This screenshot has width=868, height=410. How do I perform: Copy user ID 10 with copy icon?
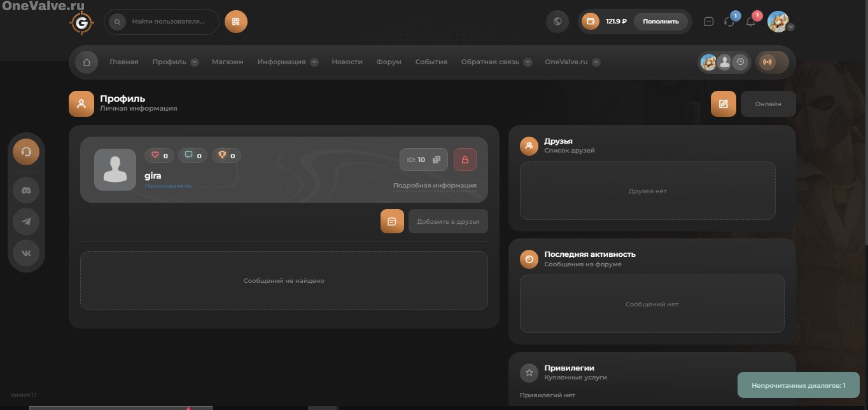click(437, 160)
